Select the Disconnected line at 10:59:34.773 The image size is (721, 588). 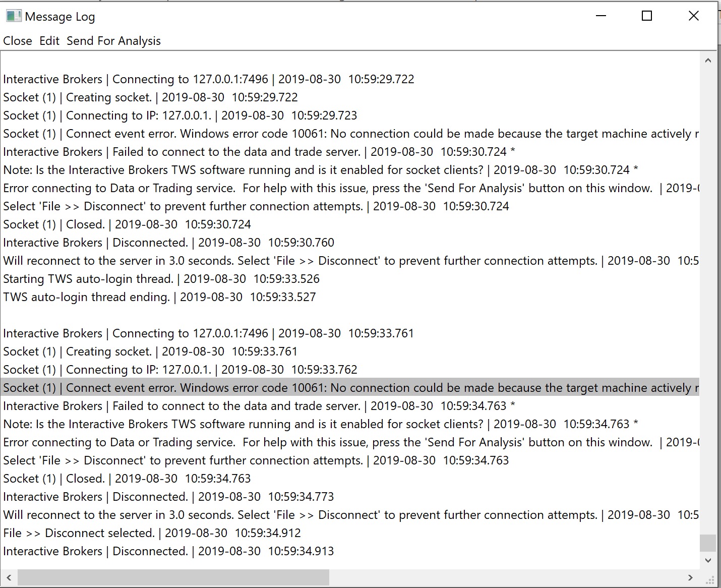pyautogui.click(x=168, y=497)
